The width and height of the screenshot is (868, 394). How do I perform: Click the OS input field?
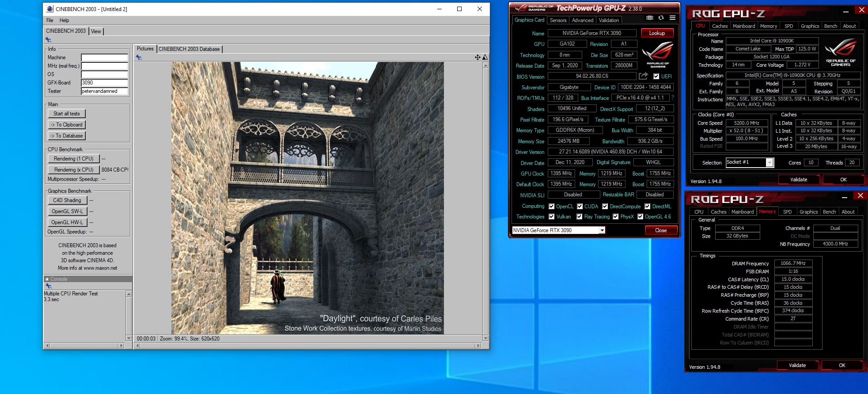pyautogui.click(x=105, y=74)
